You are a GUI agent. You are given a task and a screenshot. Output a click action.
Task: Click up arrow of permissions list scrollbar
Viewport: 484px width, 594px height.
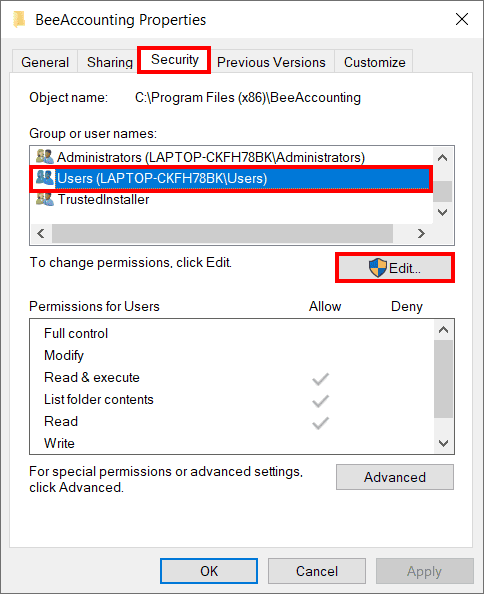click(443, 330)
